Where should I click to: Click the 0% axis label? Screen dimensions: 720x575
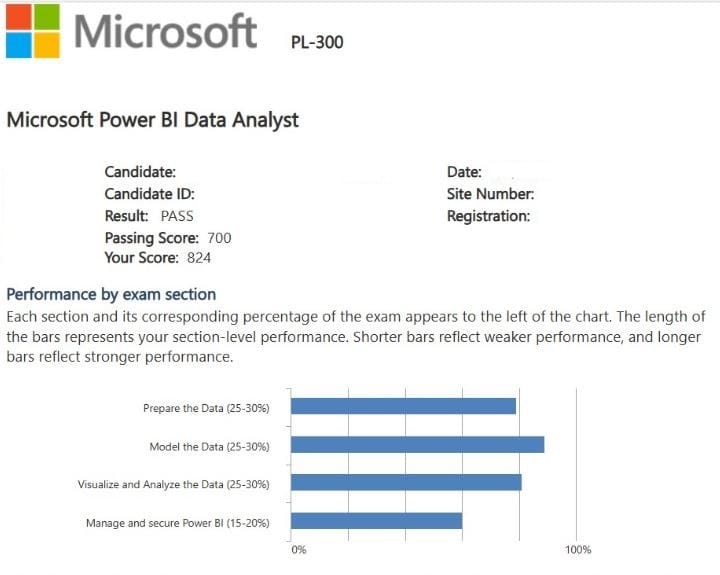(298, 550)
